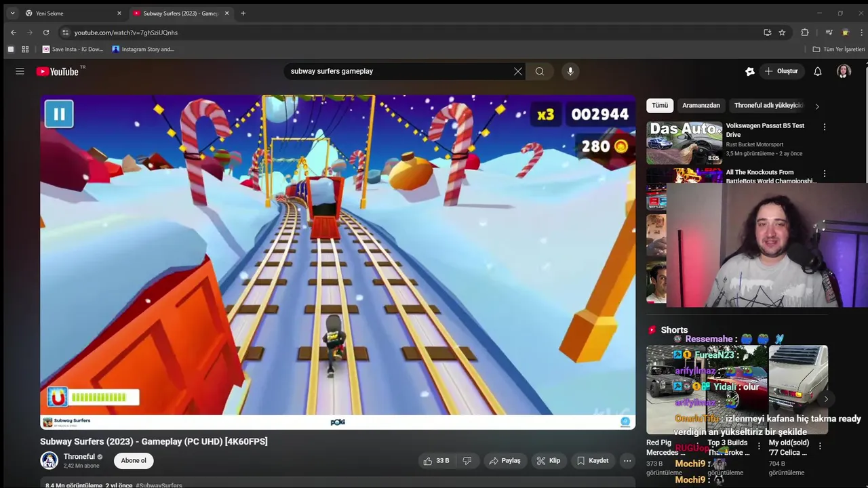Screen dimensions: 868x488
Task: Click Rust Bucket Motorsport channel name
Action: point(755,144)
